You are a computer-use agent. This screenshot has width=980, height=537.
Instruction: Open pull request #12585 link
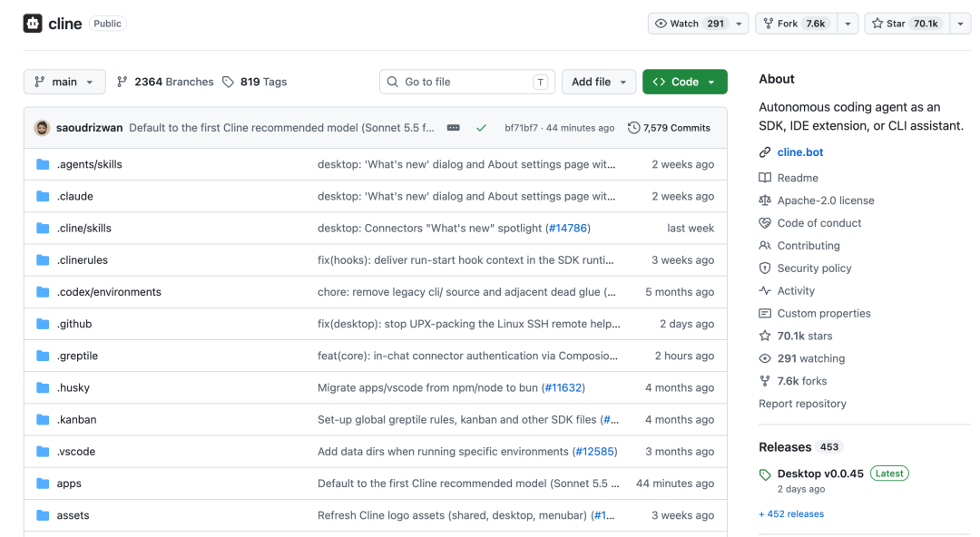pos(594,452)
